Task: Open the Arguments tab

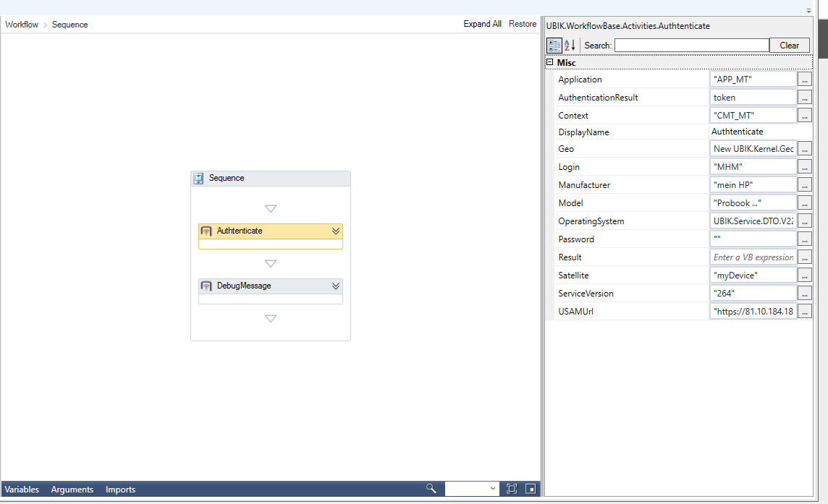Action: pyautogui.click(x=72, y=490)
